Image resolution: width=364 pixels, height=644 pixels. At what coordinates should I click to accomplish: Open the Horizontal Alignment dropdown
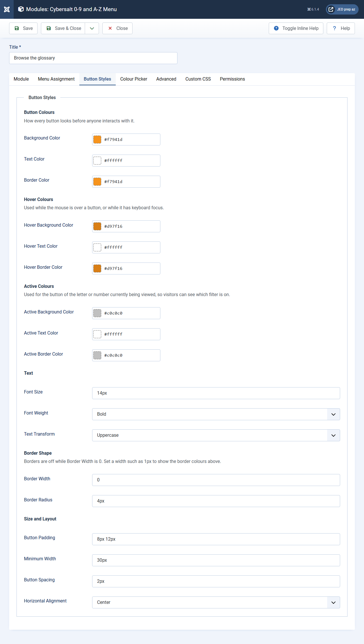click(216, 602)
